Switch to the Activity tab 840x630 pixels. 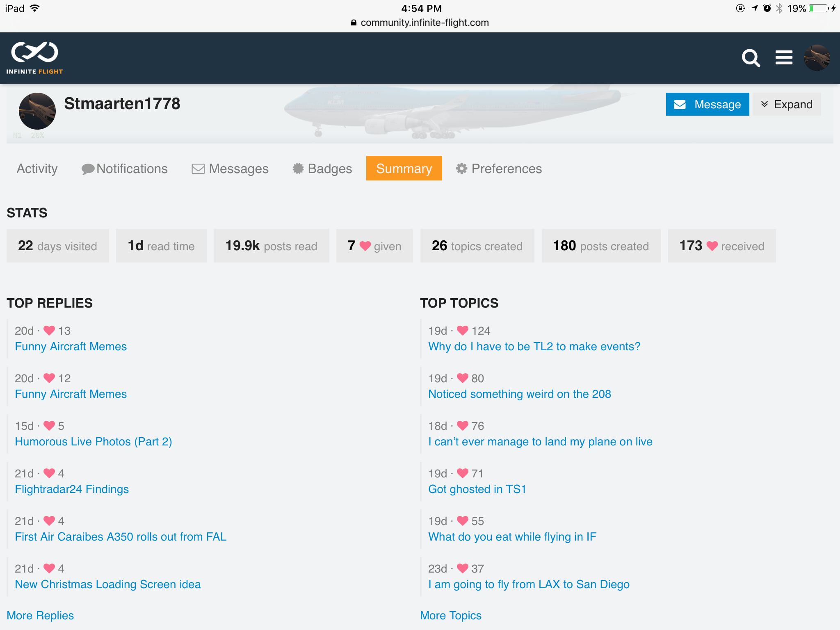point(37,169)
